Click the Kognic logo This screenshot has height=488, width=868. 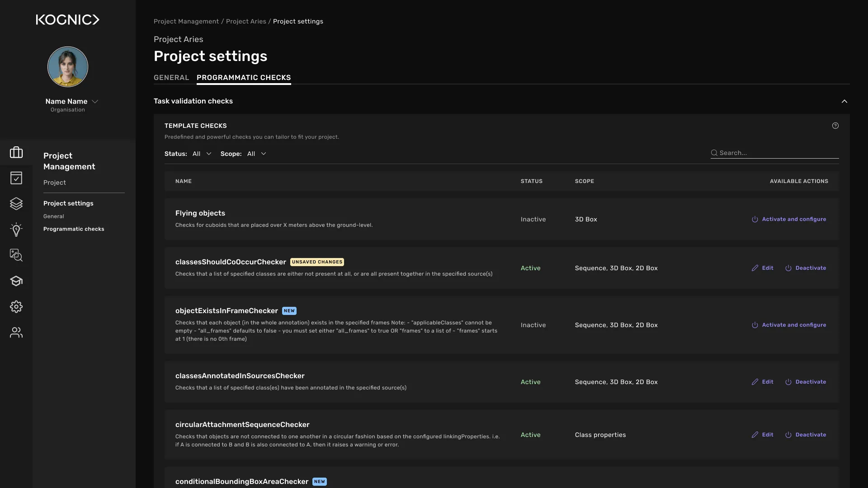(68, 19)
